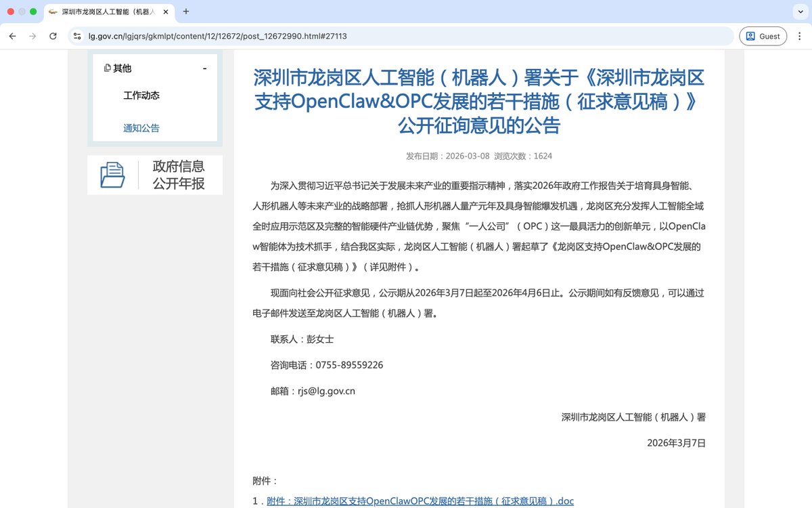The image size is (812, 508).
Task: Click the 附件： label
Action: (265, 481)
